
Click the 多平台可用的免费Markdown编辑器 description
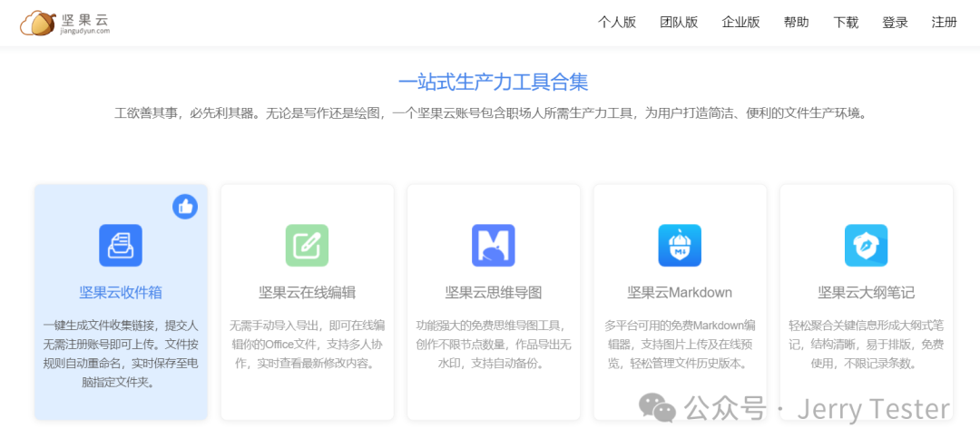tap(680, 345)
